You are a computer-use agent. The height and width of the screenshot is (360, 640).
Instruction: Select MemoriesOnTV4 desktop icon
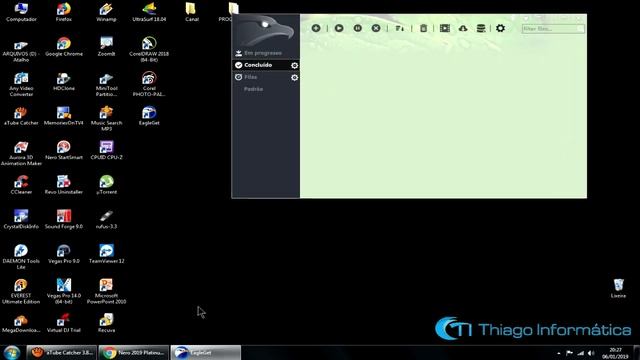(x=64, y=116)
